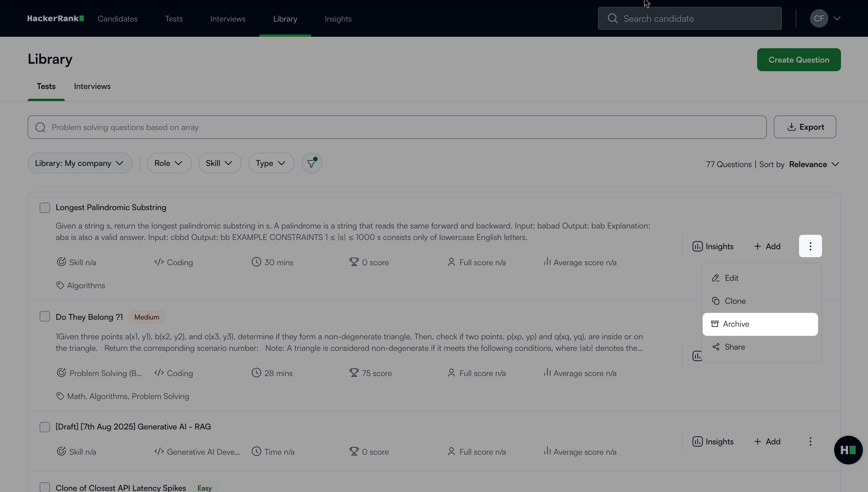Image resolution: width=868 pixels, height=492 pixels.
Task: Expand the Library: My company dropdown
Action: tap(80, 163)
